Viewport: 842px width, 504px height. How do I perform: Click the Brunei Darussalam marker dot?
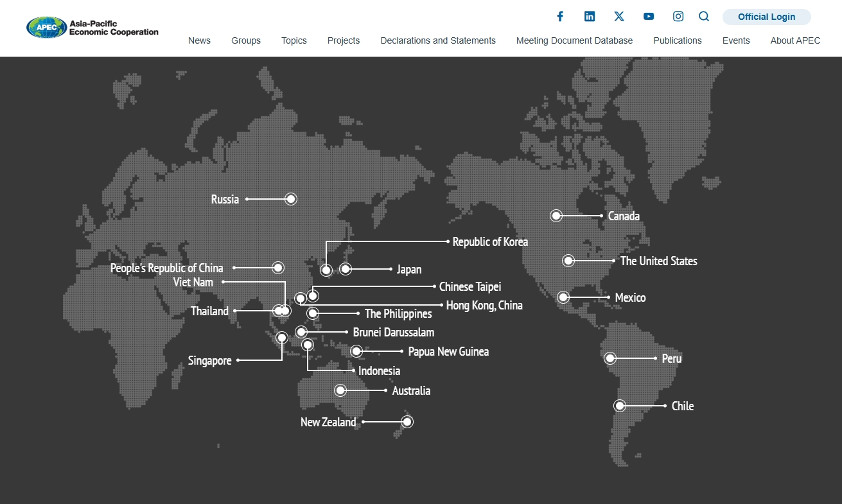[x=301, y=332]
